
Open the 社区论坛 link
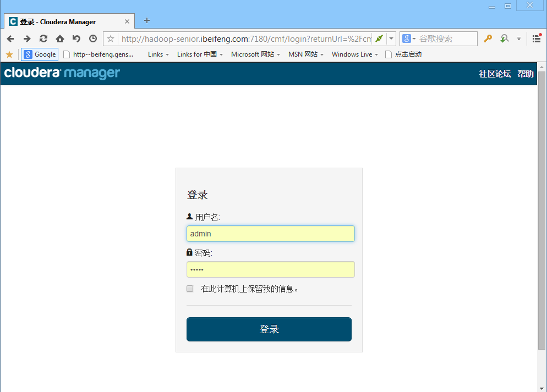tap(495, 74)
